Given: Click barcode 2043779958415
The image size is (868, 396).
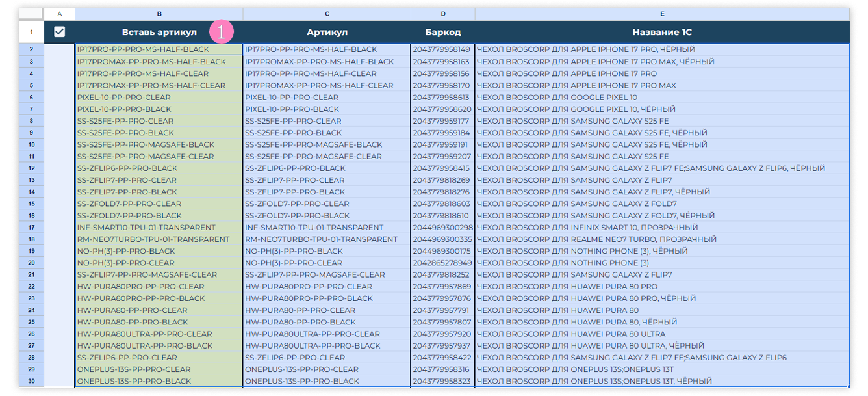Looking at the screenshot, I should point(443,168).
